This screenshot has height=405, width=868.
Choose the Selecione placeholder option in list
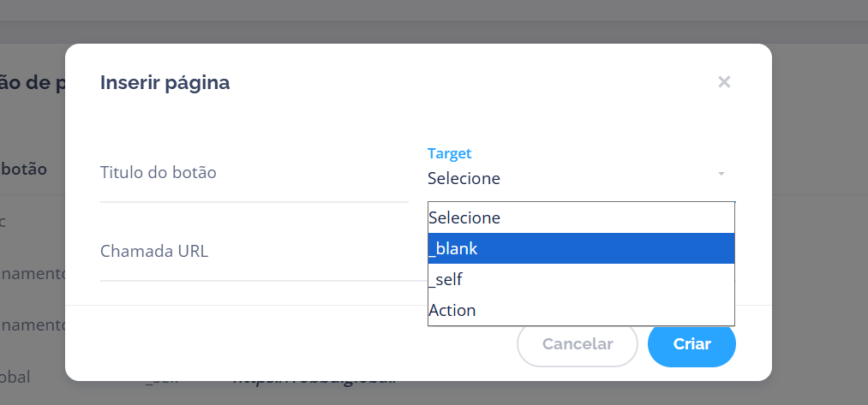click(581, 217)
